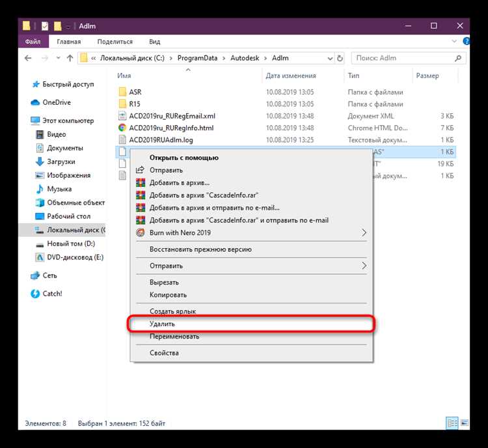Open the Вид ribbon tab
Image resolution: width=488 pixels, height=448 pixels.
pos(155,42)
